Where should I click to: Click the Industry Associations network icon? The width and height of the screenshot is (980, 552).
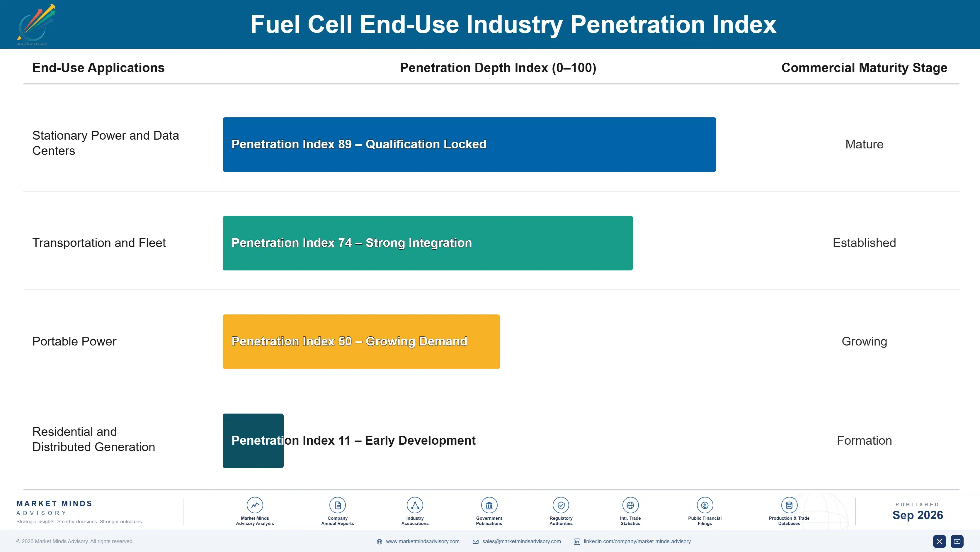point(415,505)
